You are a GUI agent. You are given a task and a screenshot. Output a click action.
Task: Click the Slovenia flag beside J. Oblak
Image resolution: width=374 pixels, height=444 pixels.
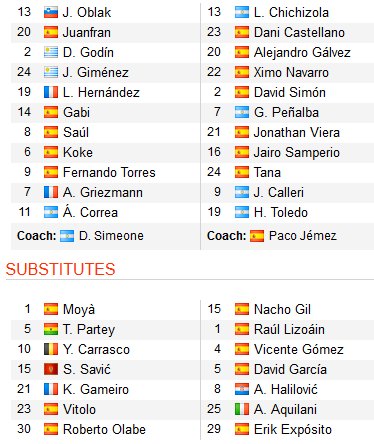(x=51, y=13)
